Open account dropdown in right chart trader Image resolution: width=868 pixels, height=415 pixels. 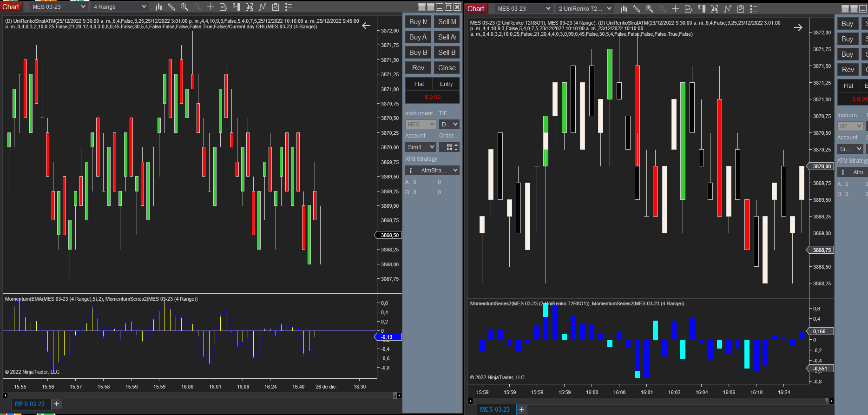[850, 149]
